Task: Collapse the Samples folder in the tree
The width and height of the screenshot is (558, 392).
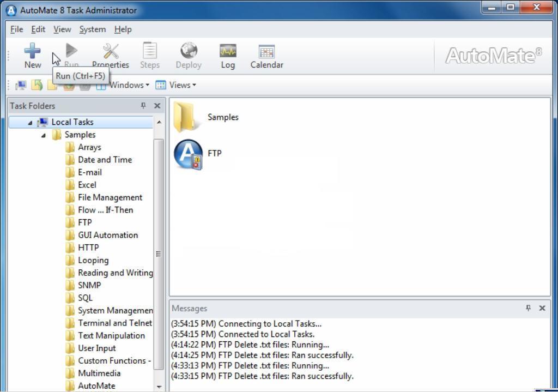Action: click(x=44, y=135)
